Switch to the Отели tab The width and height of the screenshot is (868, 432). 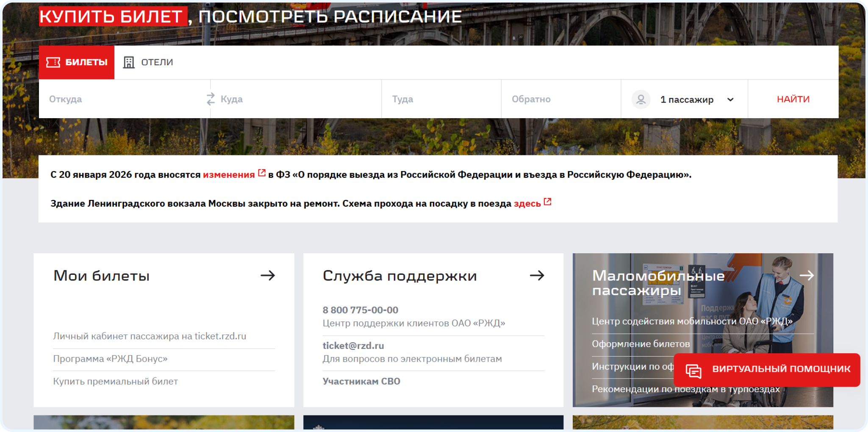point(148,62)
